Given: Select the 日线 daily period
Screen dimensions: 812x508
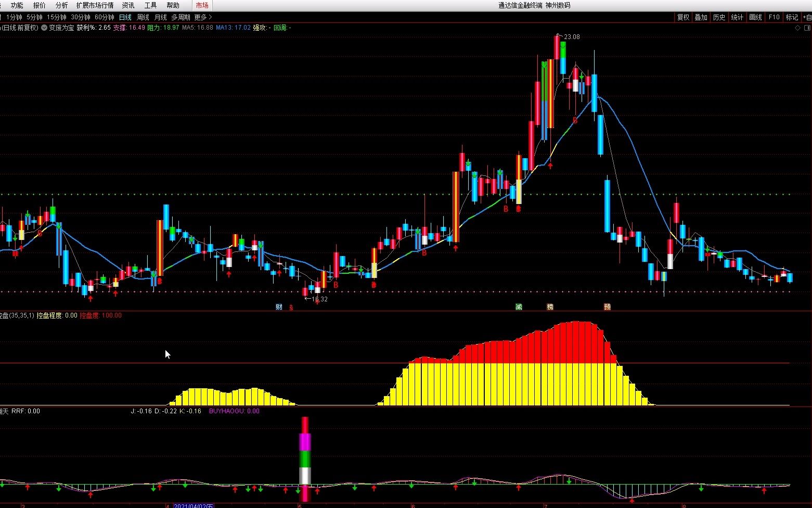Looking at the screenshot, I should tap(125, 17).
